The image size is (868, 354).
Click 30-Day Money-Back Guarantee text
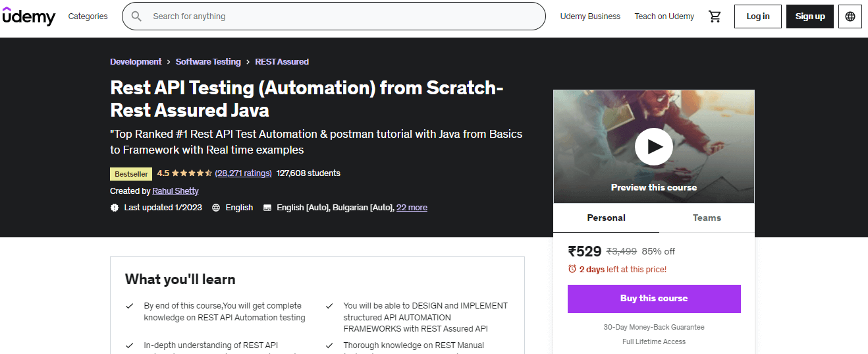(x=654, y=328)
